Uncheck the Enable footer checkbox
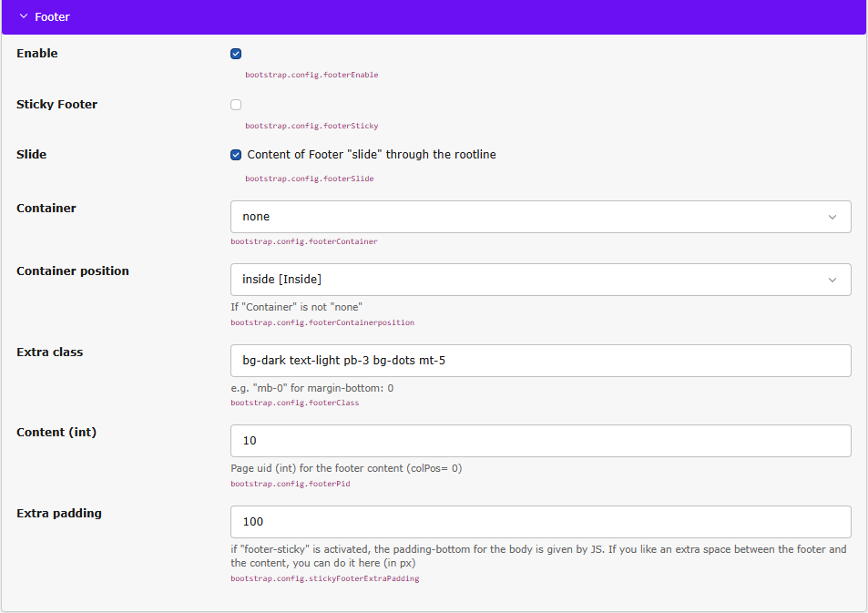The width and height of the screenshot is (868, 613). click(x=236, y=54)
